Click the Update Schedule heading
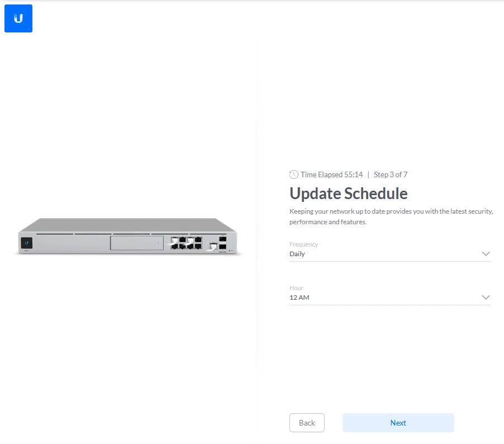 click(x=348, y=193)
